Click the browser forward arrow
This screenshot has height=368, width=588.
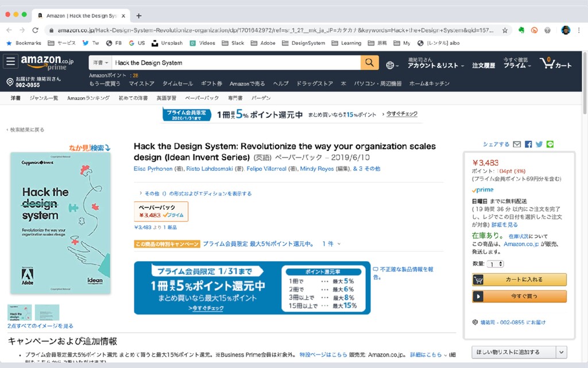coord(22,30)
